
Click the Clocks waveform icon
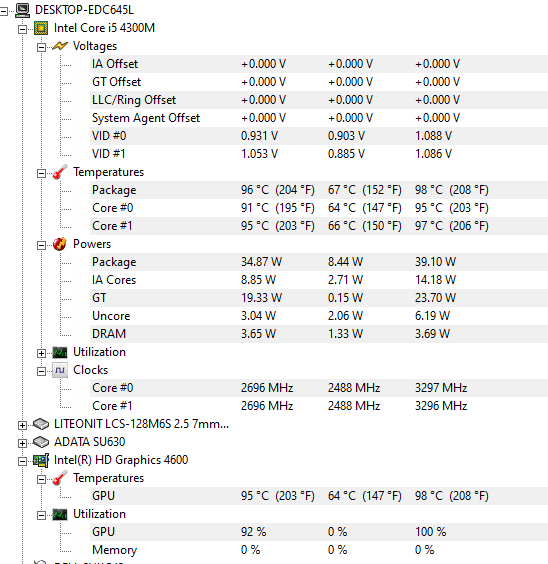(x=60, y=370)
